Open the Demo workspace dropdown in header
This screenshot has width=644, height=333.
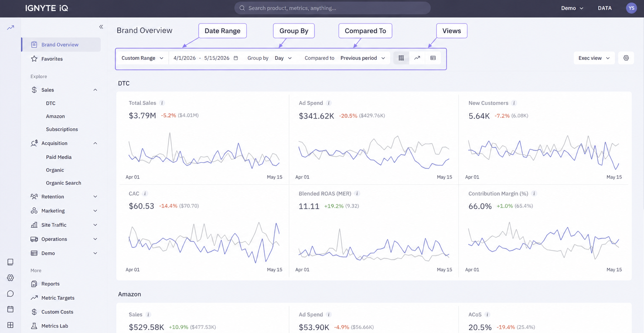click(x=572, y=8)
